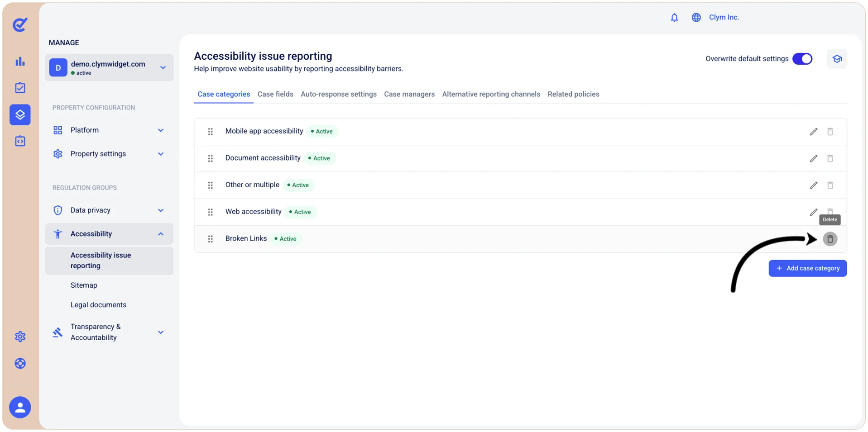This screenshot has width=868, height=432.
Task: Open the lifebuoy help sidebar icon
Action: pos(20,363)
